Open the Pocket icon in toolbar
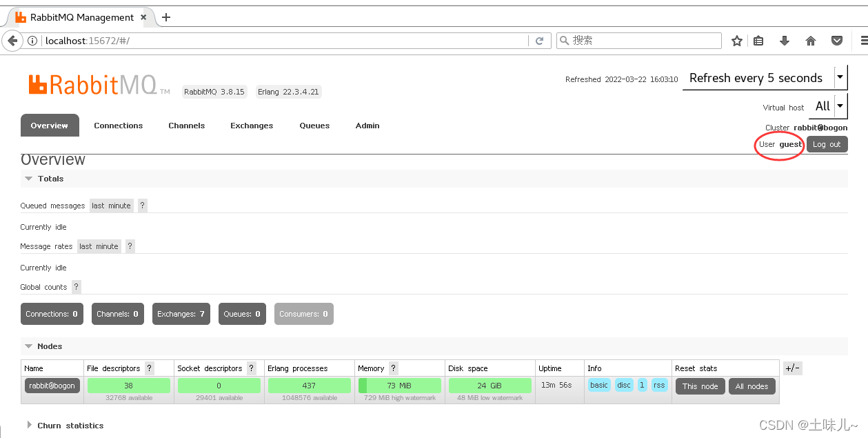The width and height of the screenshot is (868, 438). 837,41
